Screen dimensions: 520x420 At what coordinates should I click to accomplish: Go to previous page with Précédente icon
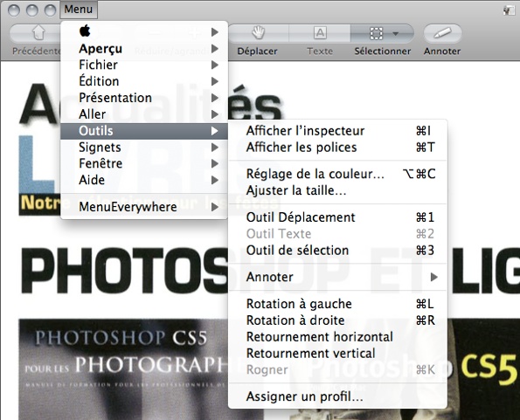click(38, 33)
